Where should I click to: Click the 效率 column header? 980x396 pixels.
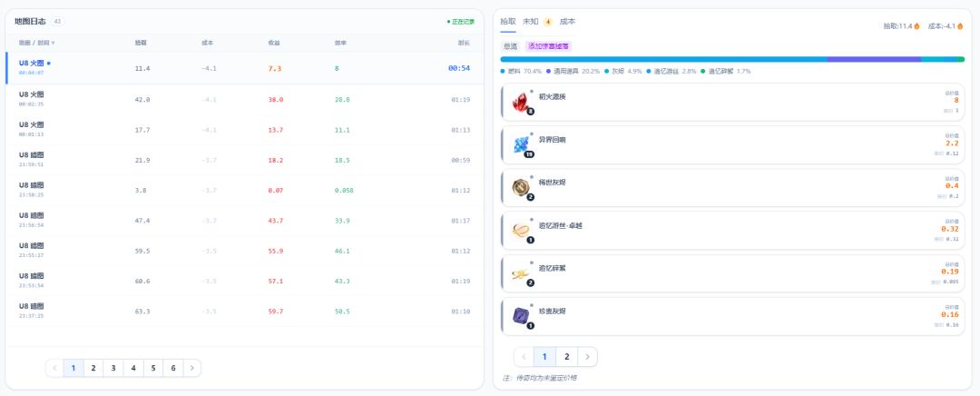coord(340,44)
